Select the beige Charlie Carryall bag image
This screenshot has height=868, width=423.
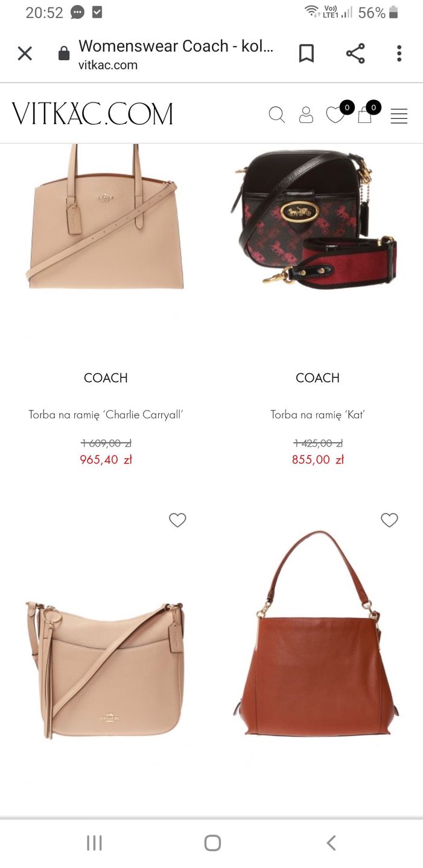click(x=104, y=217)
